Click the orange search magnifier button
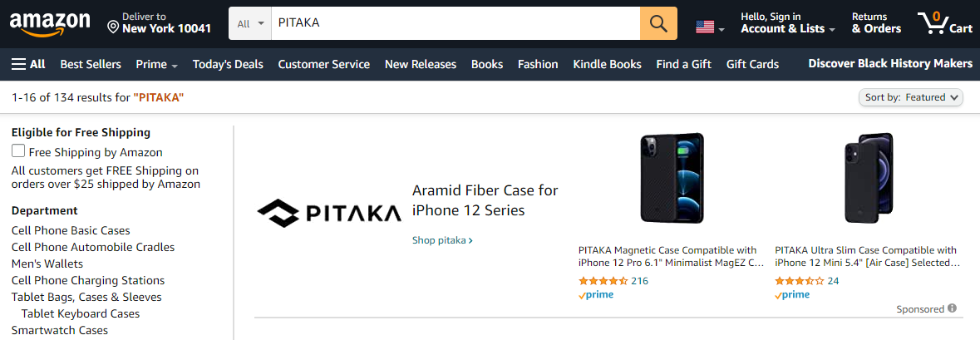This screenshot has width=980, height=340. pyautogui.click(x=658, y=23)
